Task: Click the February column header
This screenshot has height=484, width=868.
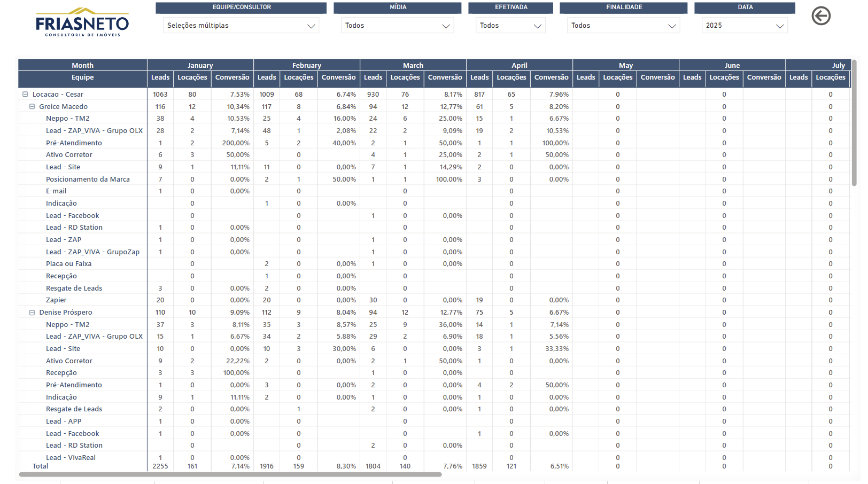Action: 307,65
